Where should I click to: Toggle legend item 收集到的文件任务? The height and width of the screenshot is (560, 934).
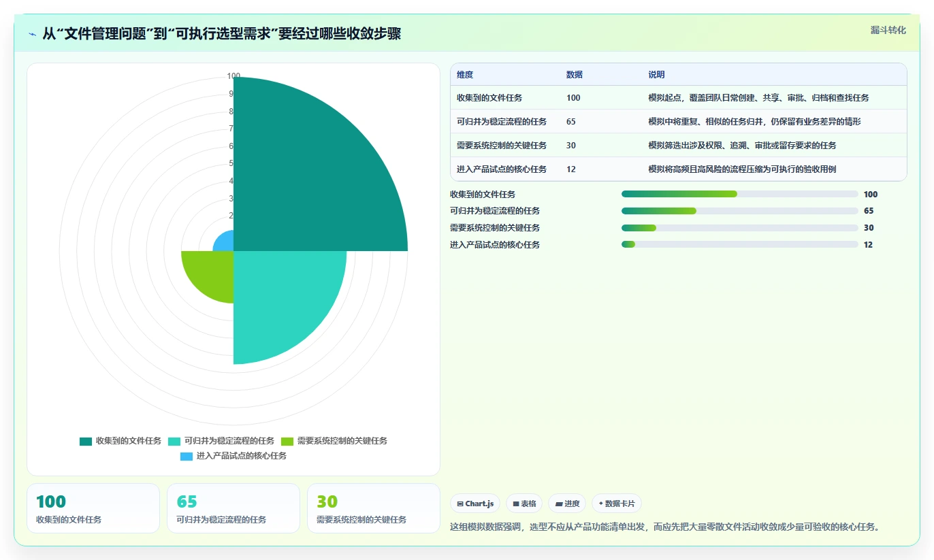point(120,441)
